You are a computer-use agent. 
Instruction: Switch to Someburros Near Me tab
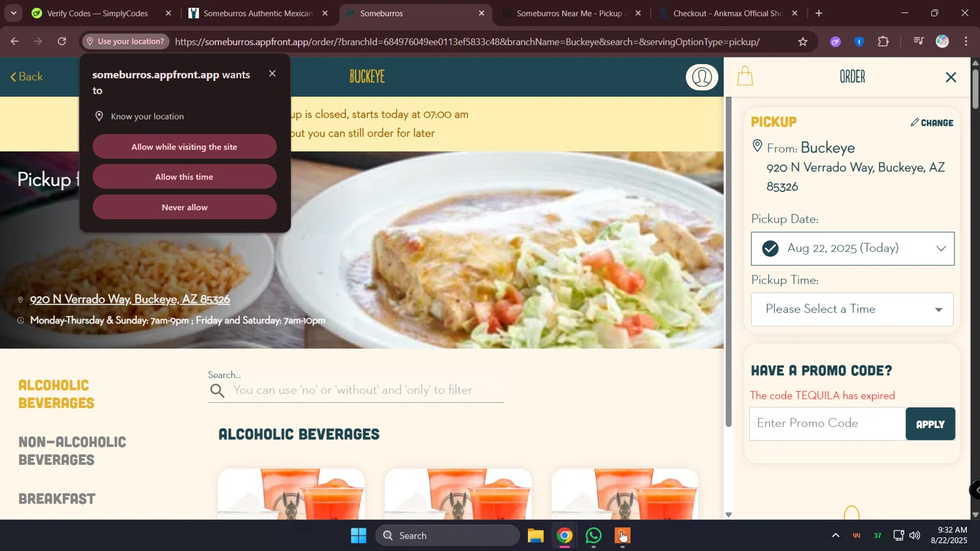tap(570, 13)
